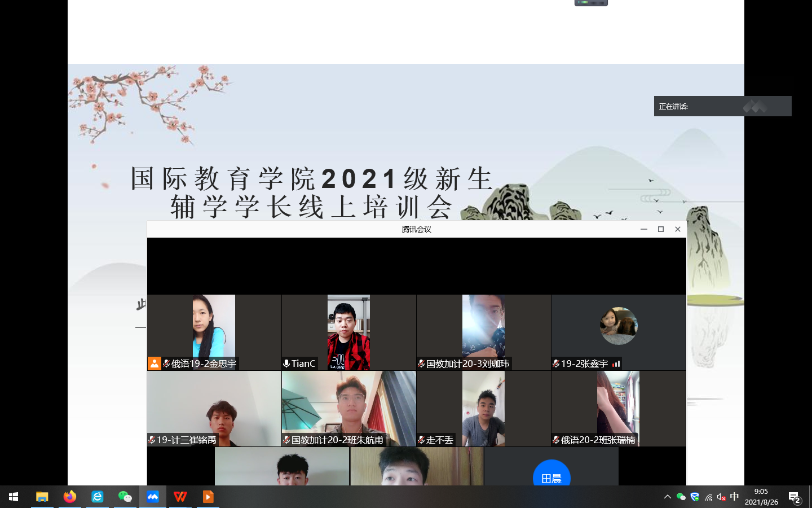This screenshot has width=812, height=508.
Task: Toggle the 中 input method indicator
Action: pyautogui.click(x=734, y=497)
